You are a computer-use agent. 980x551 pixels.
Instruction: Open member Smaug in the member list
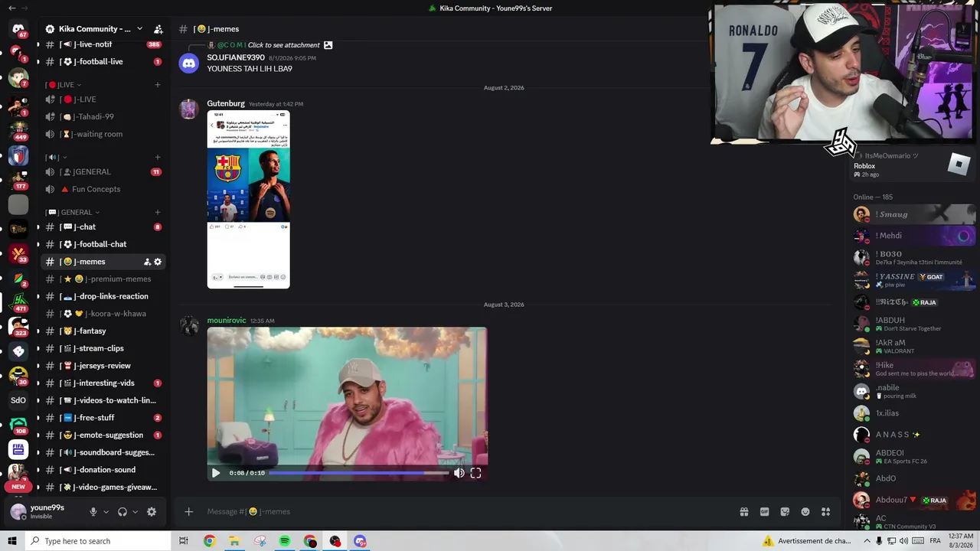[x=914, y=214]
